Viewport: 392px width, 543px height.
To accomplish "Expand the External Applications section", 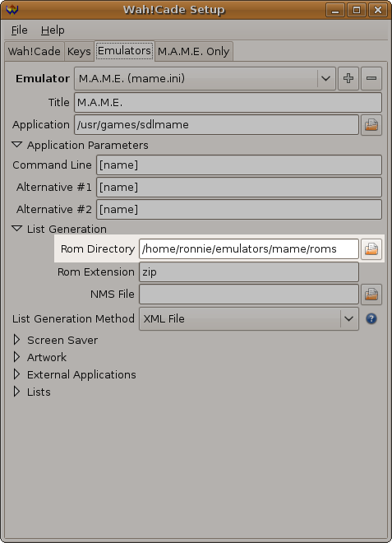I will [16, 374].
